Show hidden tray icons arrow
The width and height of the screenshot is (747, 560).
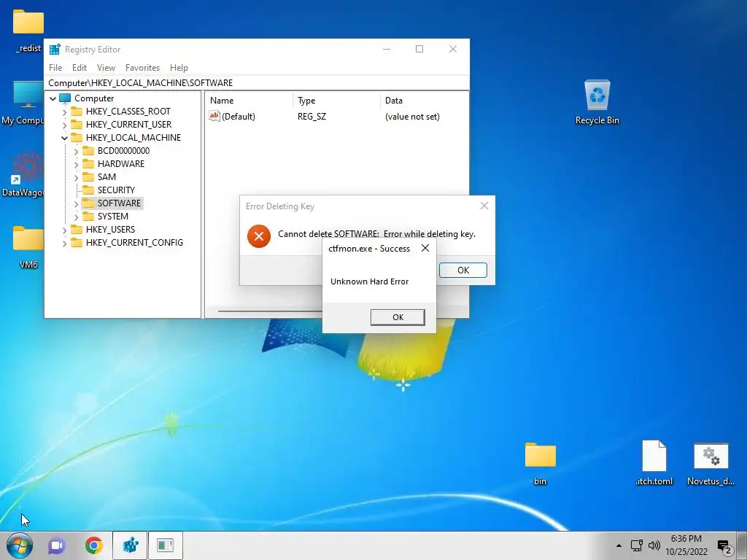(x=619, y=545)
